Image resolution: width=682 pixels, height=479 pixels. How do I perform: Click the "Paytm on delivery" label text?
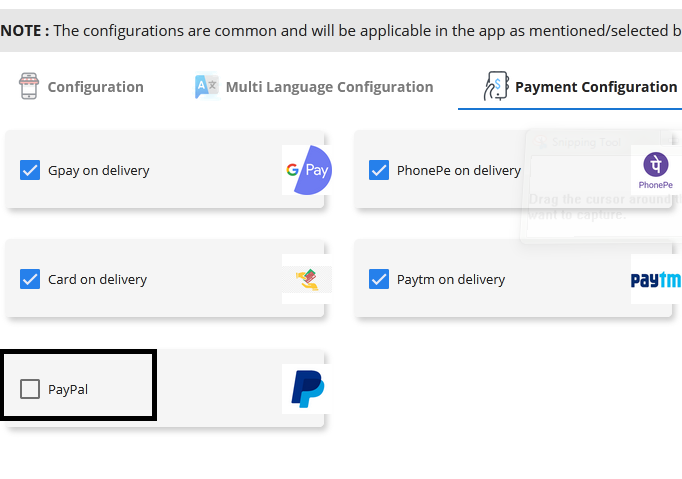pyautogui.click(x=451, y=280)
